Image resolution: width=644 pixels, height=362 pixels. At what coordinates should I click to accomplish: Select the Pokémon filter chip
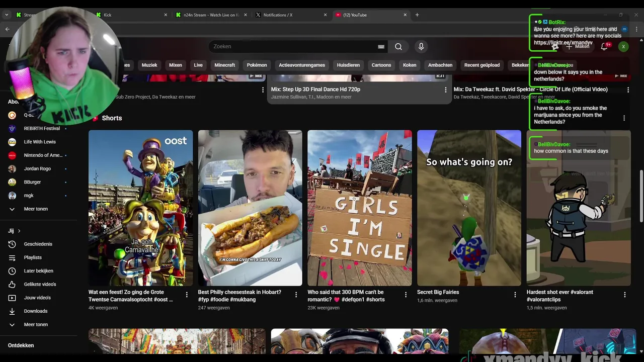coord(257,65)
